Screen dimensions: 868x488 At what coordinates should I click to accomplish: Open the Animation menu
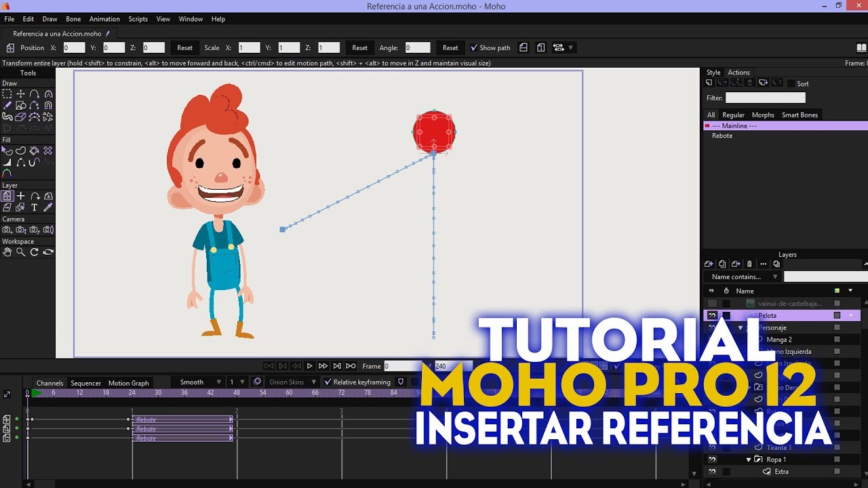tap(104, 19)
